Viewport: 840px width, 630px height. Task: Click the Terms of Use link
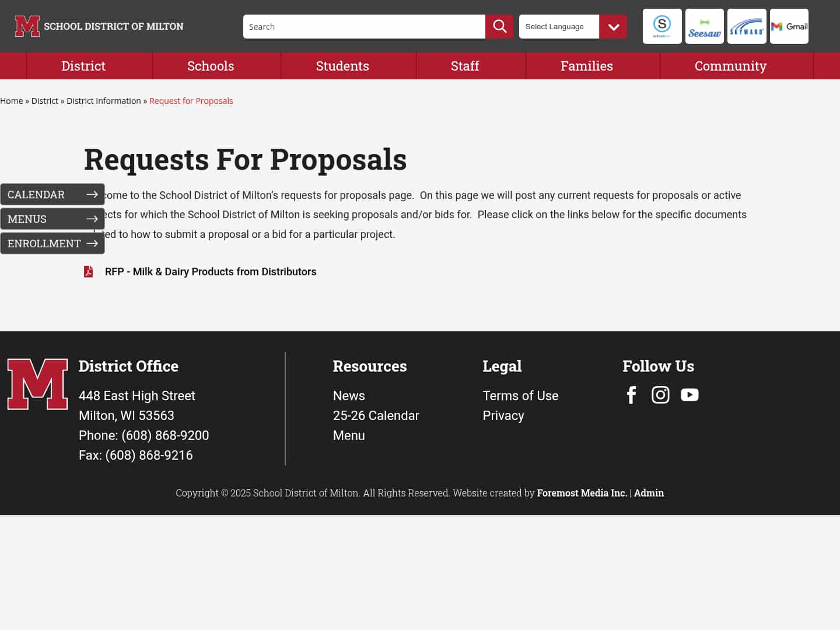520,395
